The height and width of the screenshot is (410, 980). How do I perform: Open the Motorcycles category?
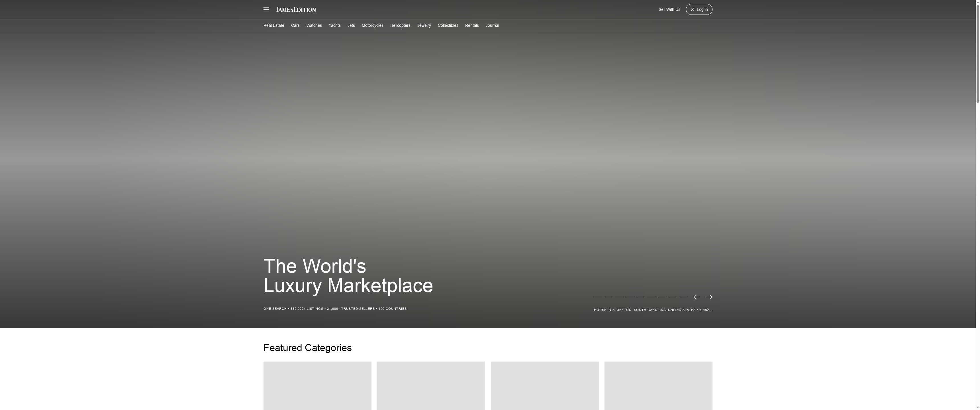tap(372, 25)
